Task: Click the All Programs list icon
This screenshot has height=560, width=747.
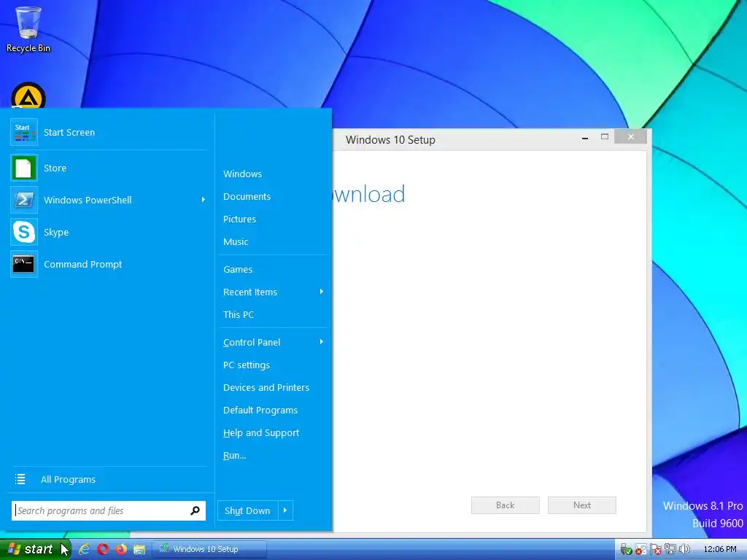Action: coord(20,479)
